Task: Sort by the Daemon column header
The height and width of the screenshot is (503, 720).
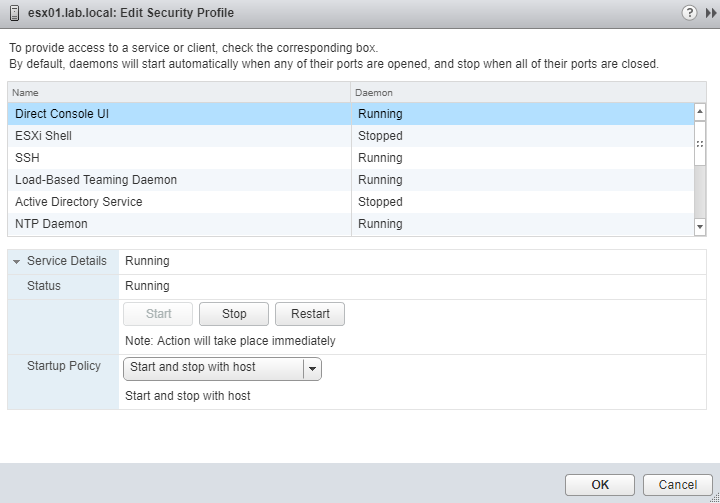Action: point(522,92)
